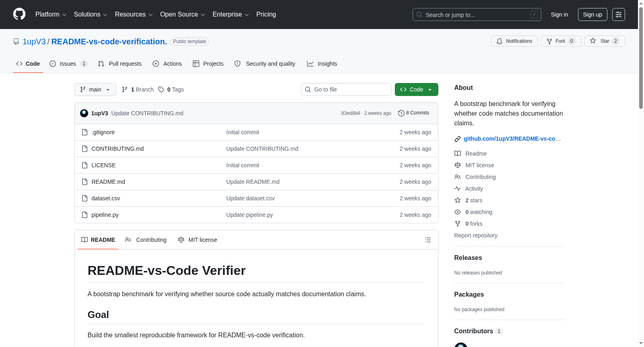Open Activity link in About sidebar
Viewport: 644px width, 347px height.
pyautogui.click(x=469, y=189)
